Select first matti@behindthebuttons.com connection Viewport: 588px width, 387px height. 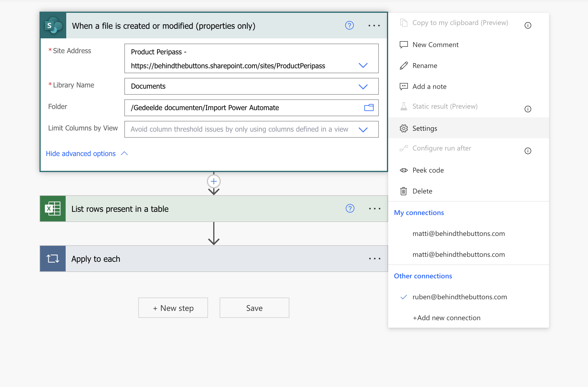468,234
